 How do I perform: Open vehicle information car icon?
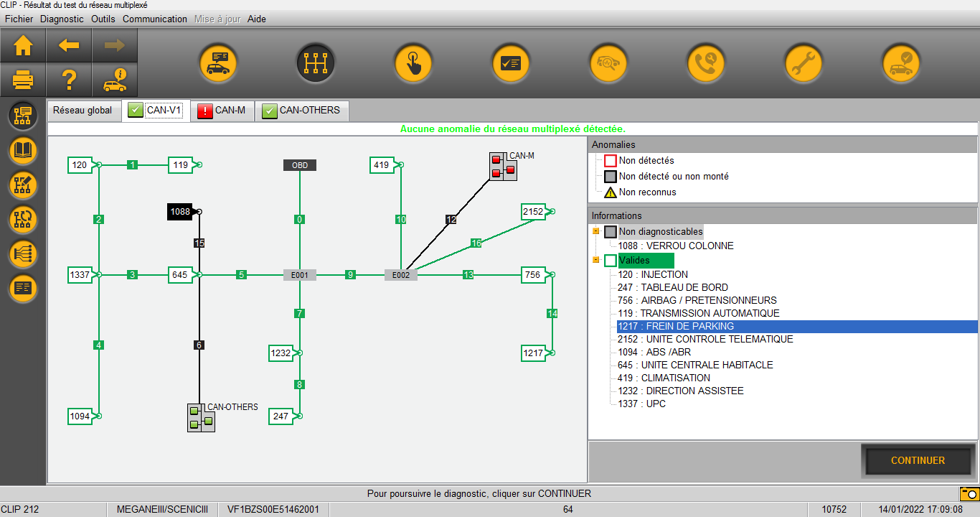click(x=115, y=79)
